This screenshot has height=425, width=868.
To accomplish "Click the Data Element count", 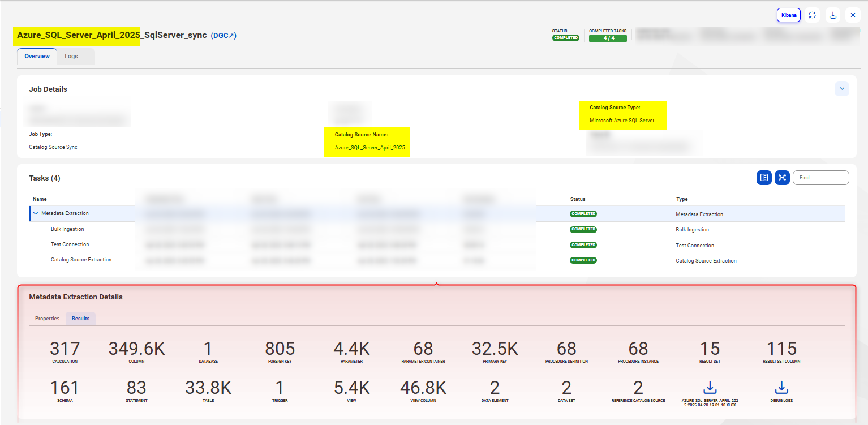I will (x=495, y=388).
